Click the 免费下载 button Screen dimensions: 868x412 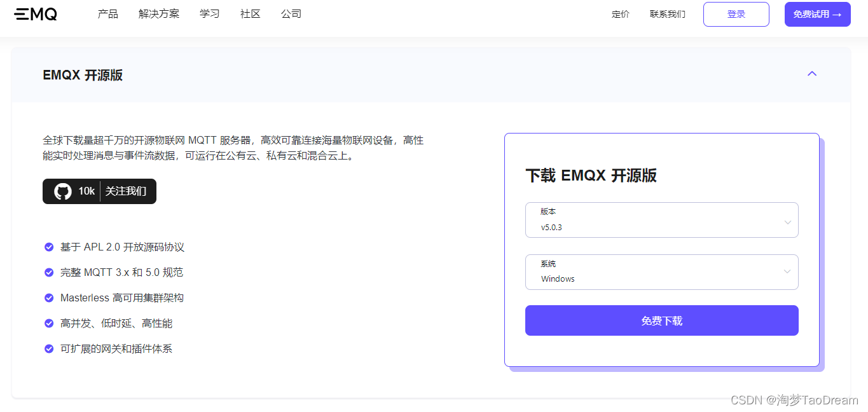(662, 320)
